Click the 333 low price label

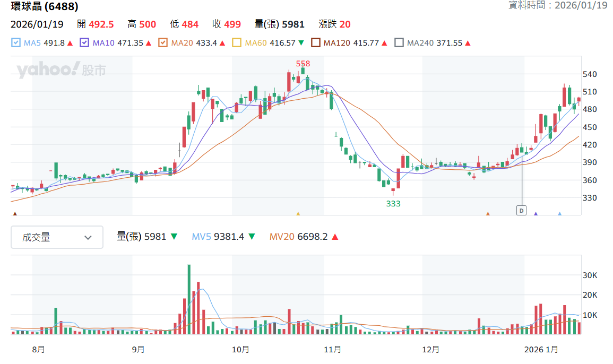coord(393,203)
